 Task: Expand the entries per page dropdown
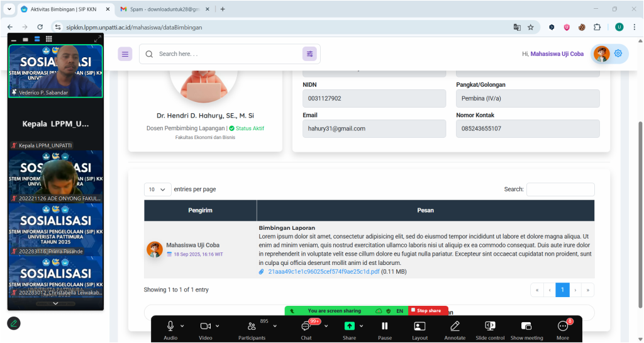pyautogui.click(x=157, y=189)
